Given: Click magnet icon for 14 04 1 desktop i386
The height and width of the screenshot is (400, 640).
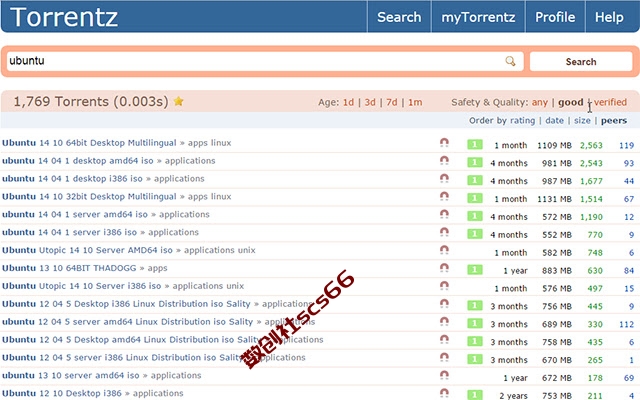Looking at the screenshot, I should tap(444, 178).
